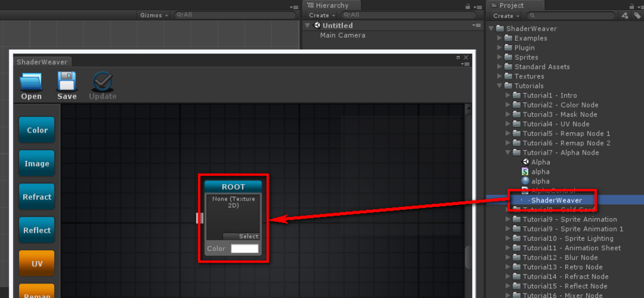Select the Tutorial6 - Remap Node 2 folder

(567, 143)
